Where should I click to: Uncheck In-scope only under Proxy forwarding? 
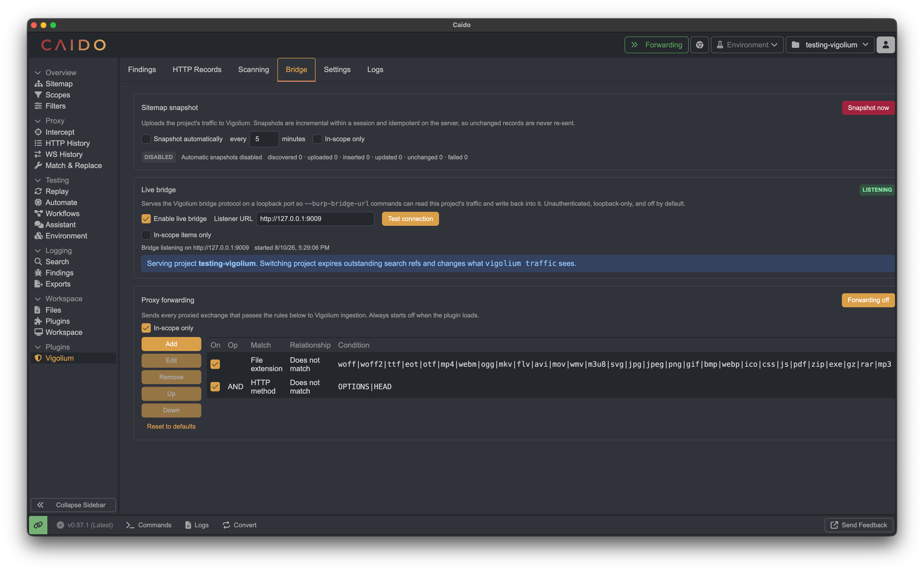coord(146,328)
